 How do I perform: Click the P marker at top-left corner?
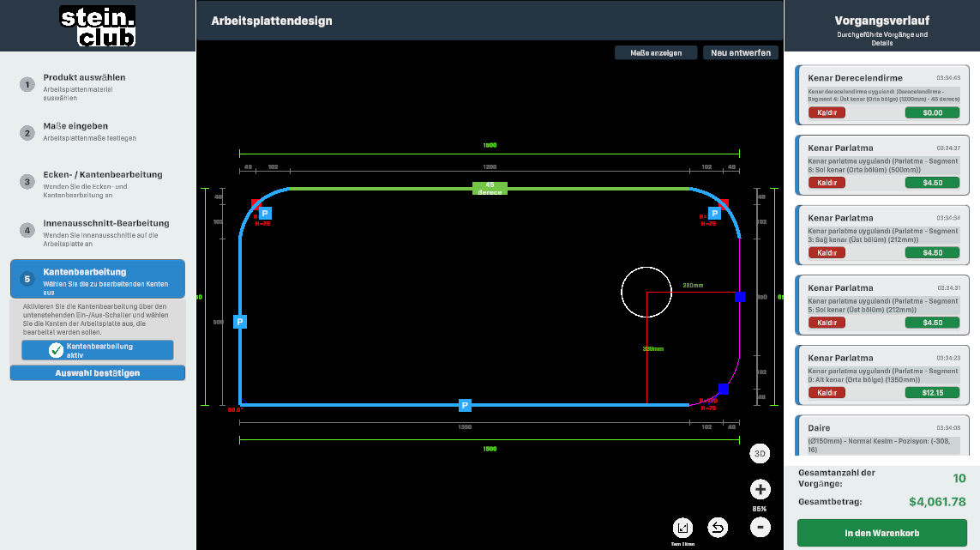tap(265, 213)
